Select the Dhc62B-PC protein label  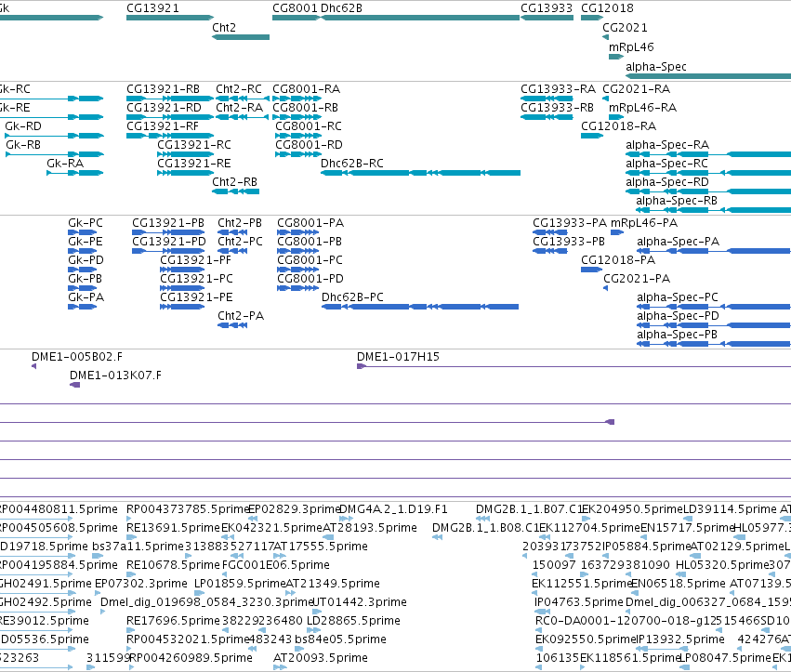pyautogui.click(x=352, y=297)
